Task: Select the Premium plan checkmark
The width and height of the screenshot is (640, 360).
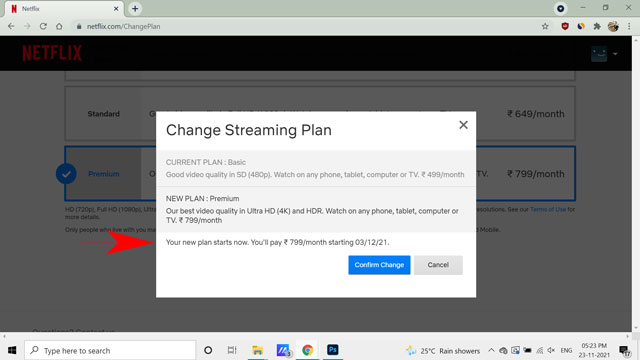Action: pos(66,174)
